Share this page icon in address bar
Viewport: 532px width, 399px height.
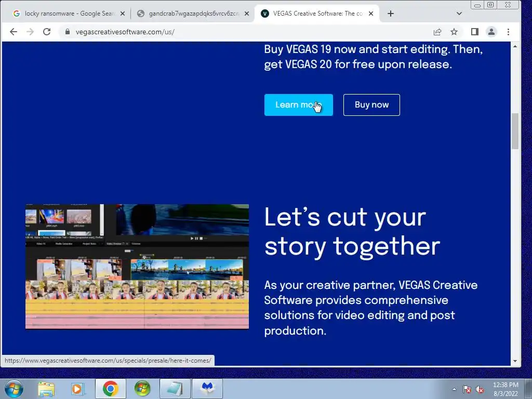[x=437, y=32]
